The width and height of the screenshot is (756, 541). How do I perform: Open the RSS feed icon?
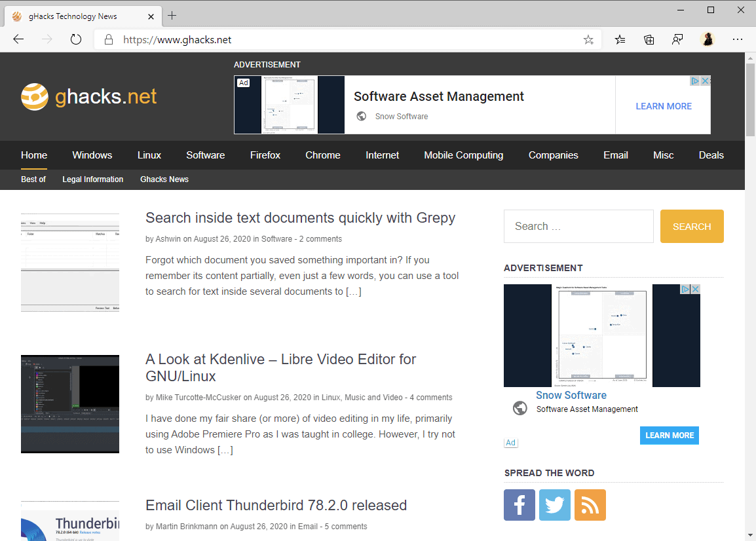(x=590, y=505)
